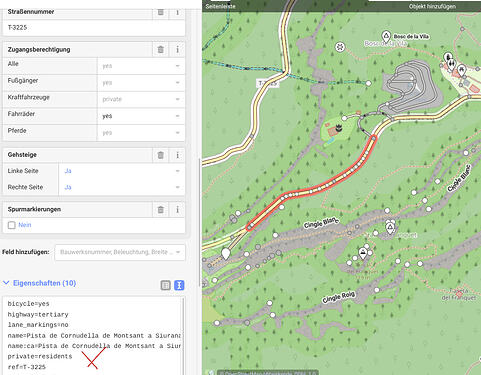Image resolution: width=481 pixels, height=375 pixels.
Task: Switch tag editor to list view
Action: click(x=165, y=285)
